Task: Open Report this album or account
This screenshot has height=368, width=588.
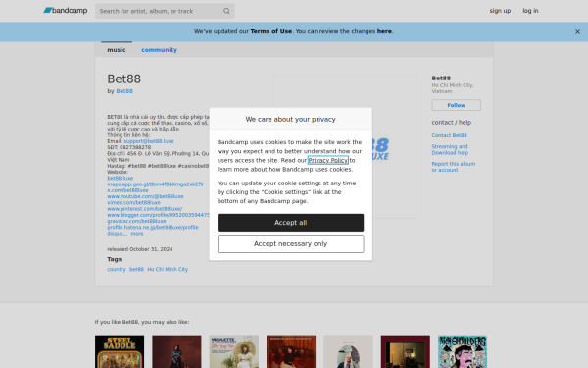Action: click(x=454, y=167)
